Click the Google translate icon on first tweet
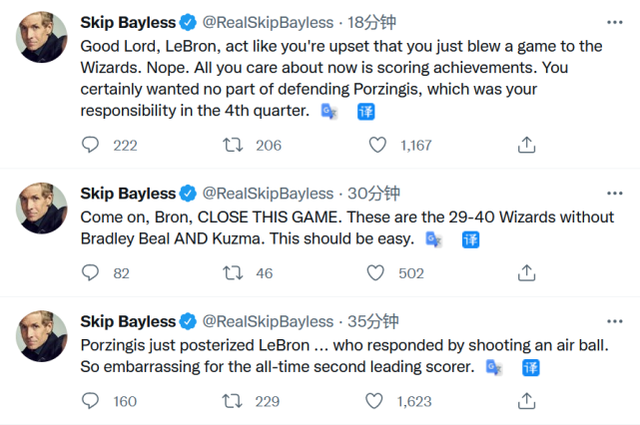640x425 pixels. [329, 112]
